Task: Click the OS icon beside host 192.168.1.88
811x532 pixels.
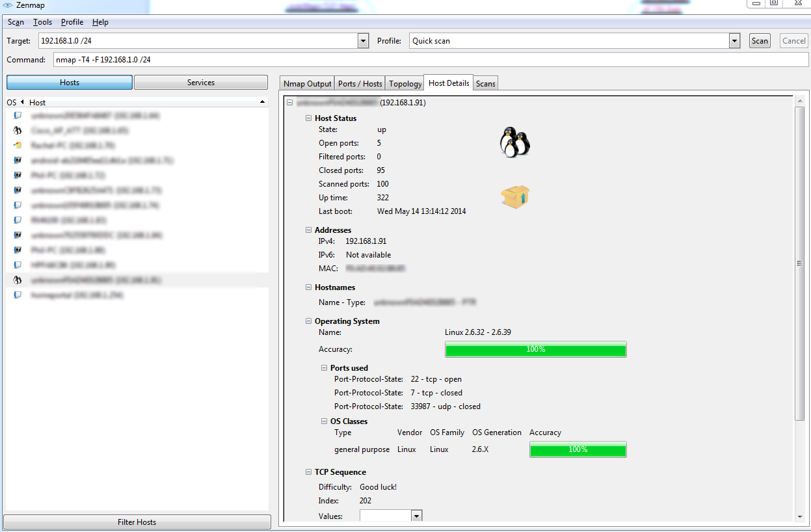Action: pyautogui.click(x=18, y=250)
